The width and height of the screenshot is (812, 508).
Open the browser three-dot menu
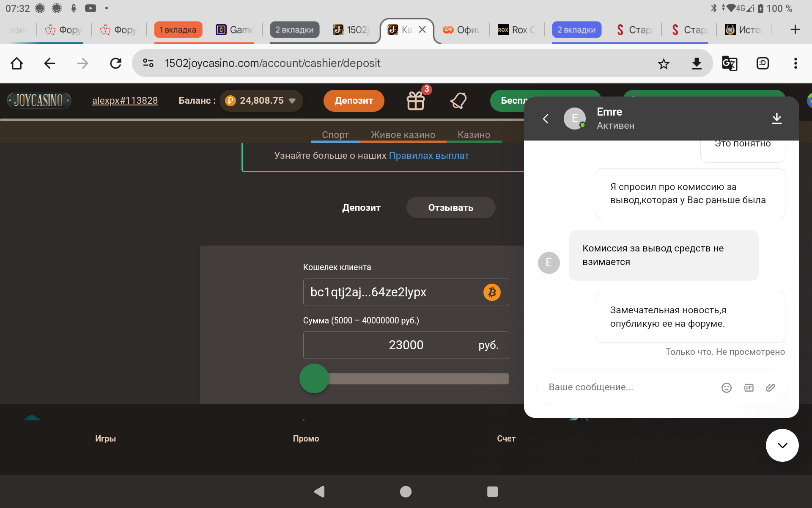(795, 63)
